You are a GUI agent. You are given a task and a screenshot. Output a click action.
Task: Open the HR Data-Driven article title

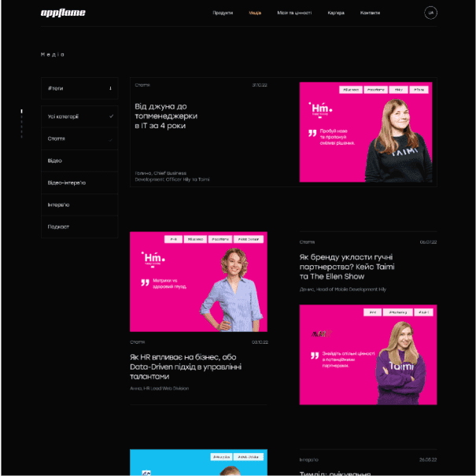(186, 367)
